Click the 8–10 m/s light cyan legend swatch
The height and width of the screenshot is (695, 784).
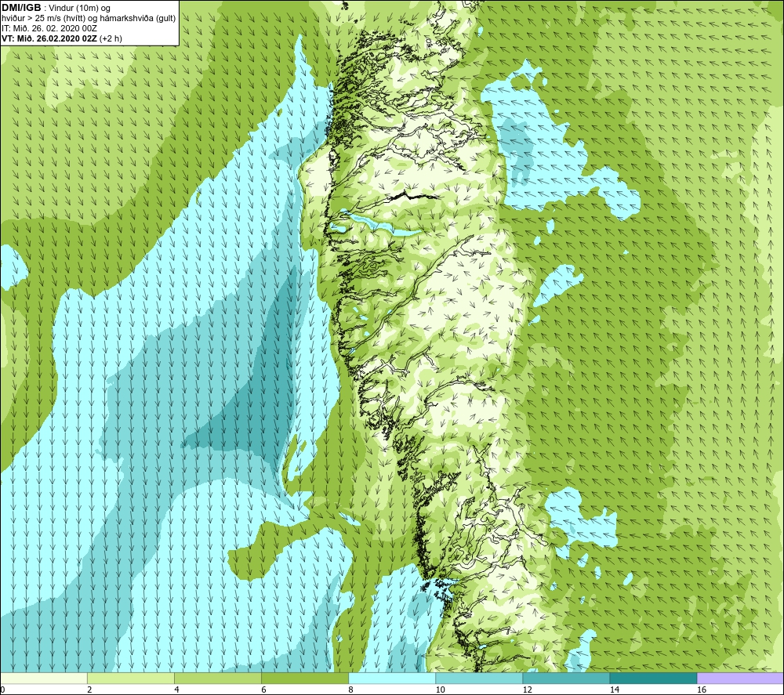click(392, 679)
